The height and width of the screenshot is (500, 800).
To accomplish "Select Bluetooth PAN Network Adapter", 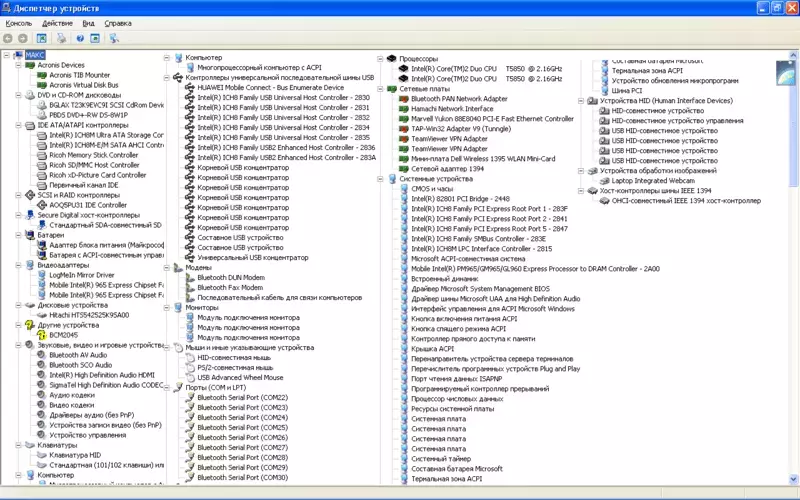I will (459, 99).
